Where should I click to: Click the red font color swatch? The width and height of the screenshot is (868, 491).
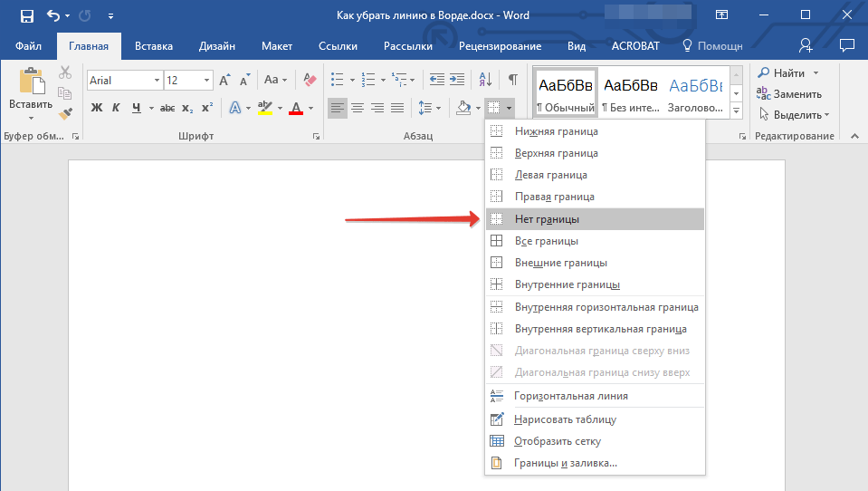click(x=295, y=109)
